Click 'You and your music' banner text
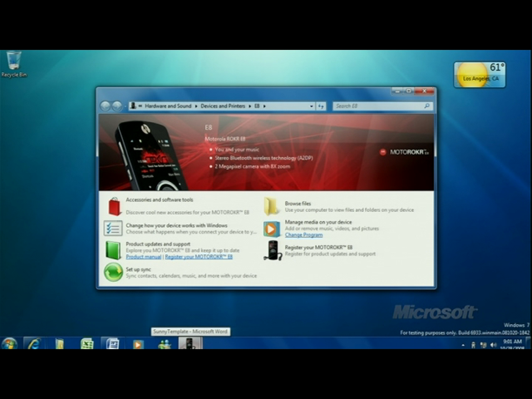The height and width of the screenshot is (399, 532). tap(237, 150)
